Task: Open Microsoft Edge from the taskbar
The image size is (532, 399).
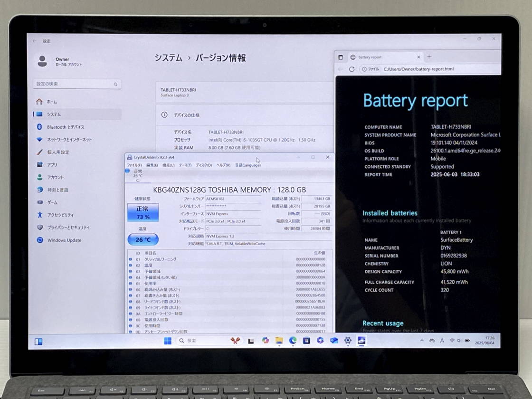Action: (x=293, y=340)
